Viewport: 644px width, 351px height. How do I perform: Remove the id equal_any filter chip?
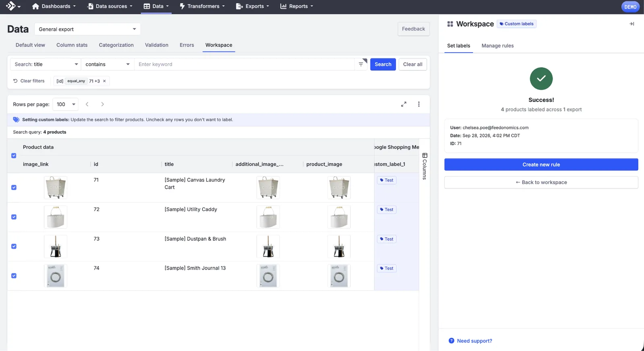point(104,81)
